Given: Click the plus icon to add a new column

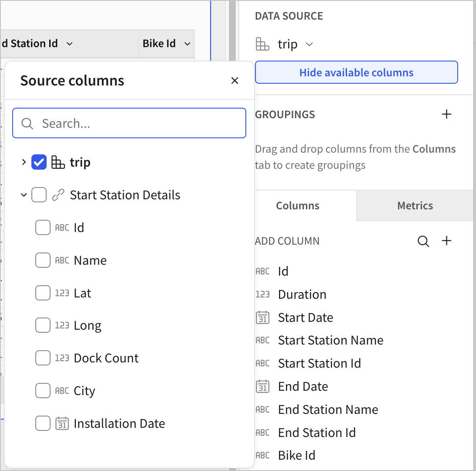Looking at the screenshot, I should click(446, 241).
